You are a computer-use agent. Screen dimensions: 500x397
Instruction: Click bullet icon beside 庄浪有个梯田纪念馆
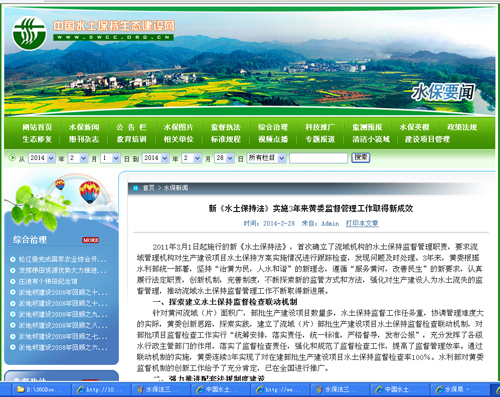coord(13,281)
